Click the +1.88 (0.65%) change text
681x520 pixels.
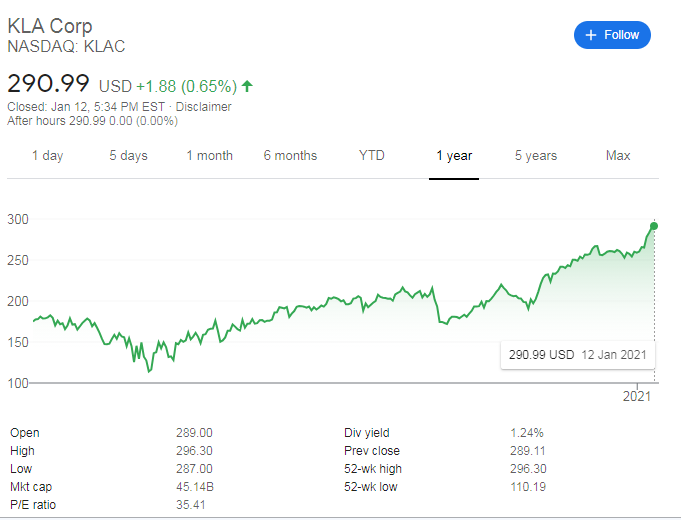[186, 86]
